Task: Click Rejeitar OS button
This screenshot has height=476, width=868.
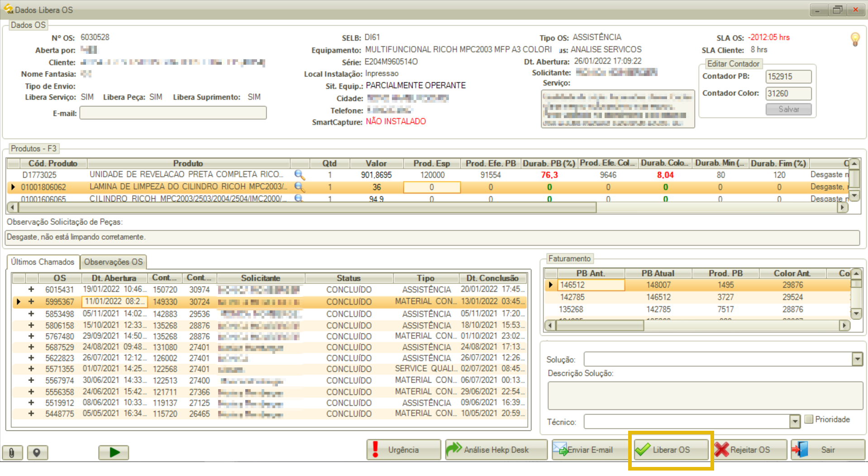Action: [x=750, y=450]
